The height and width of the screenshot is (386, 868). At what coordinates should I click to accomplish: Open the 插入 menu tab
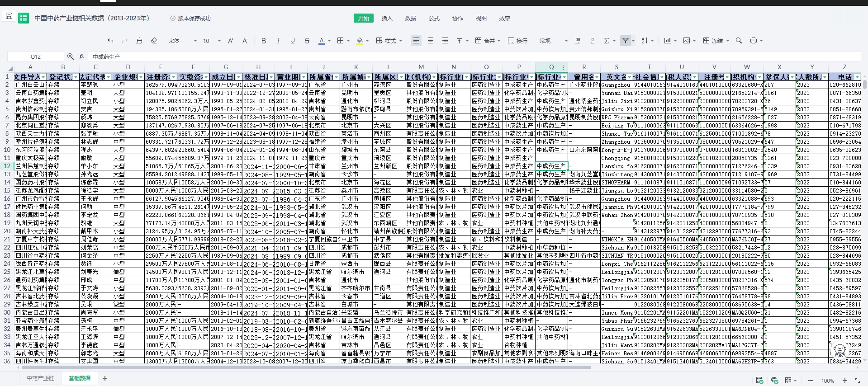pyautogui.click(x=387, y=19)
